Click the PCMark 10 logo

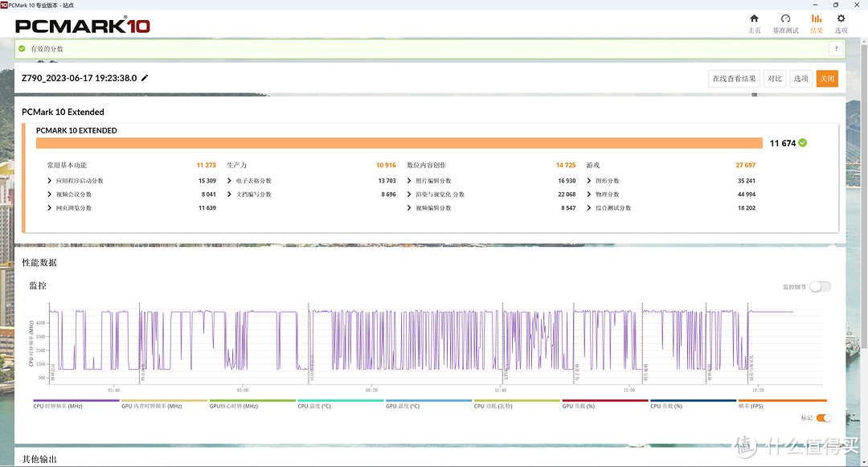(83, 26)
